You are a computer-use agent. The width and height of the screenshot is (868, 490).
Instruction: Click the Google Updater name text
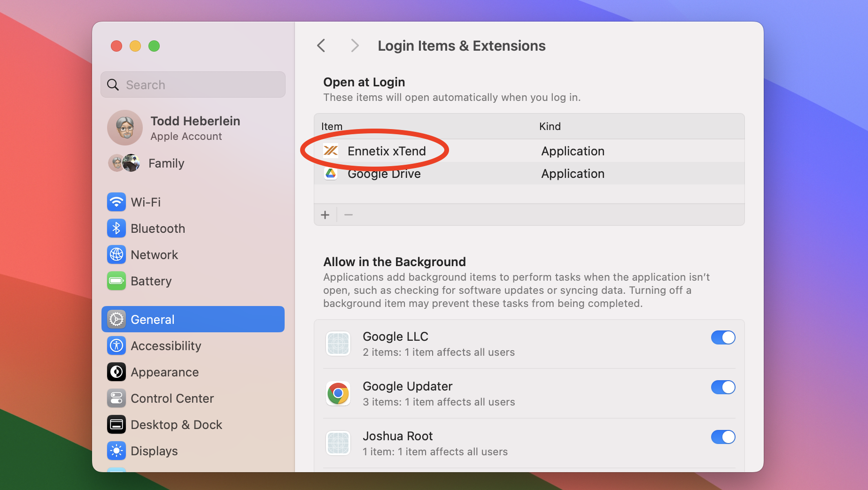[408, 386]
